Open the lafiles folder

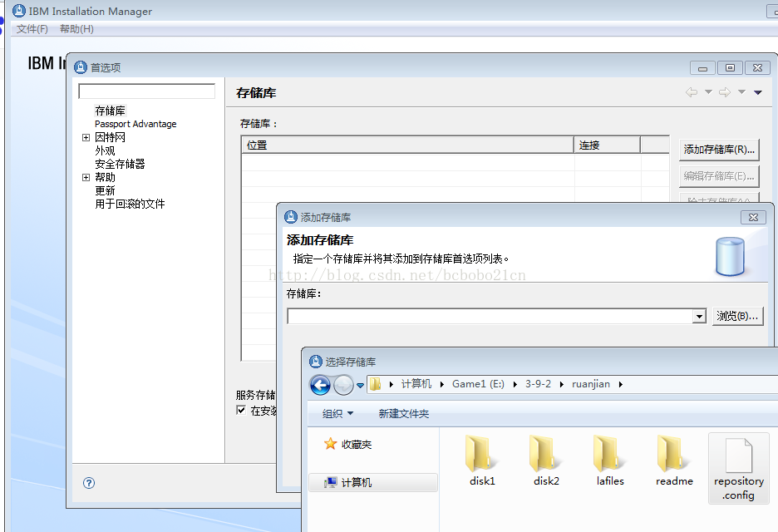tap(610, 460)
